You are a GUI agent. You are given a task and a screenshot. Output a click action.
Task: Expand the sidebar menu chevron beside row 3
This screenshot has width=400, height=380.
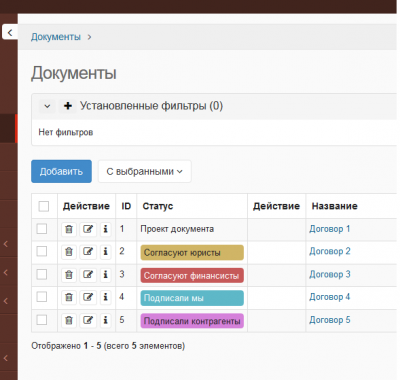[6, 273]
